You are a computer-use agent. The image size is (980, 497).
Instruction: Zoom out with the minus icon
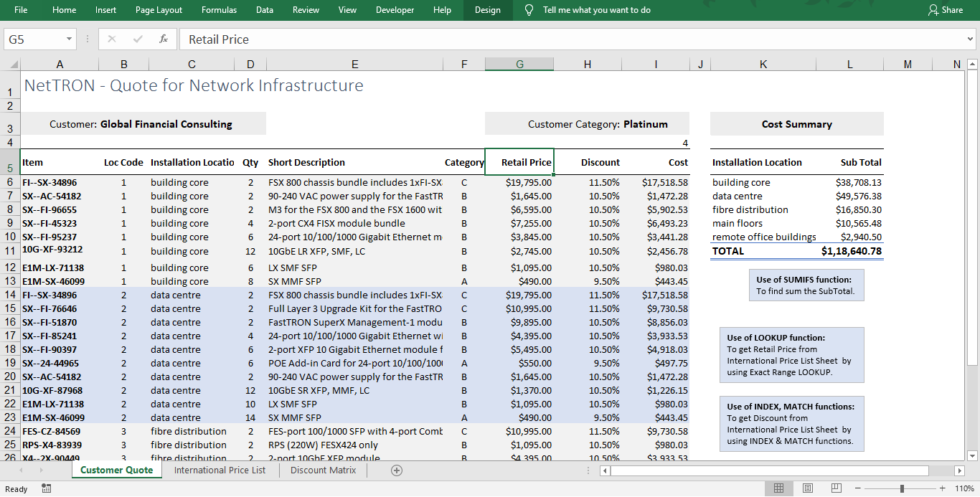click(x=858, y=488)
